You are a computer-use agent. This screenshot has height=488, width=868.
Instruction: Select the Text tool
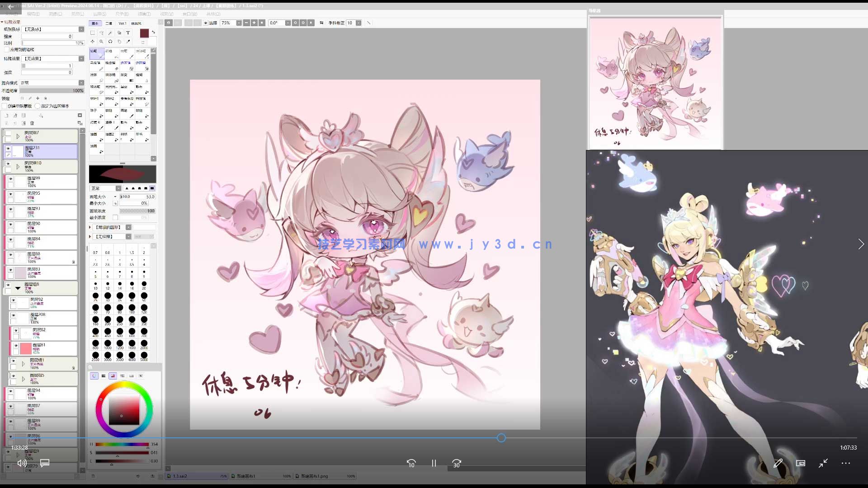pos(128,33)
